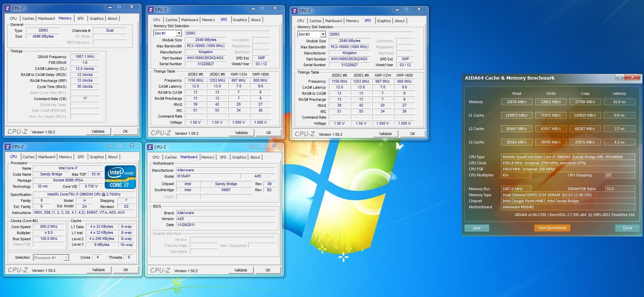The height and width of the screenshot is (297, 644).
Task: Click the CPU-Z icon in Mainboard window title
Action: click(150, 147)
